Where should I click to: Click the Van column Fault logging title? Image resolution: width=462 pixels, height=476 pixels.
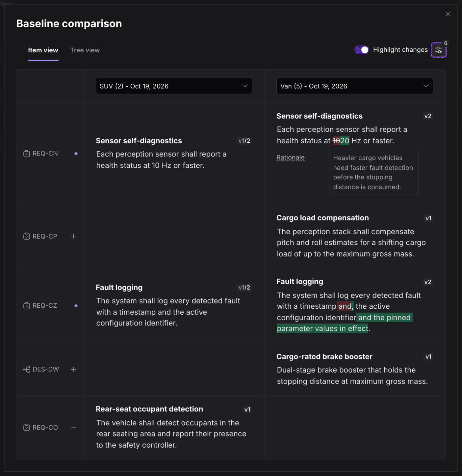pyautogui.click(x=300, y=282)
